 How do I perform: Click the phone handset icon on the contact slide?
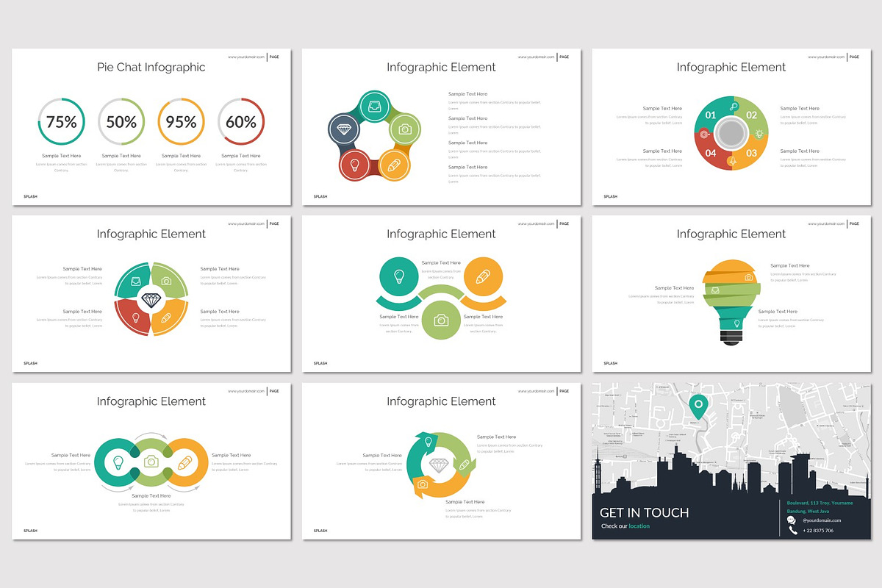(792, 530)
